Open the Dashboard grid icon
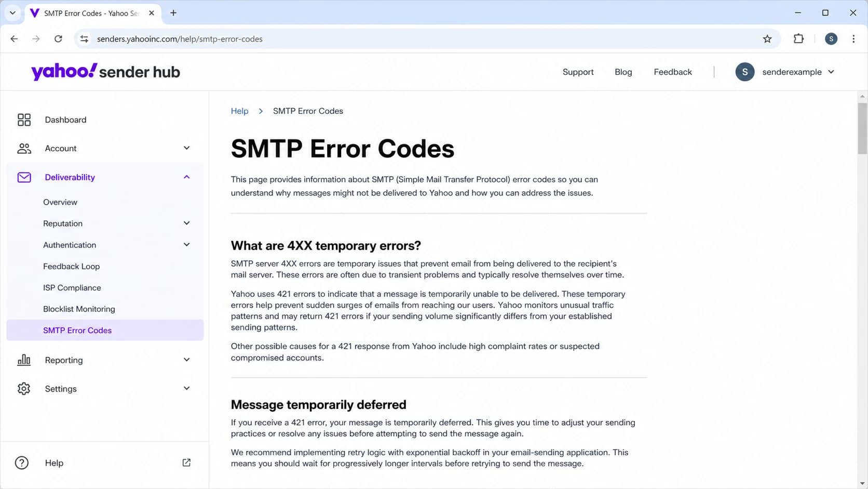Viewport: 868px width, 489px height. 24,120
